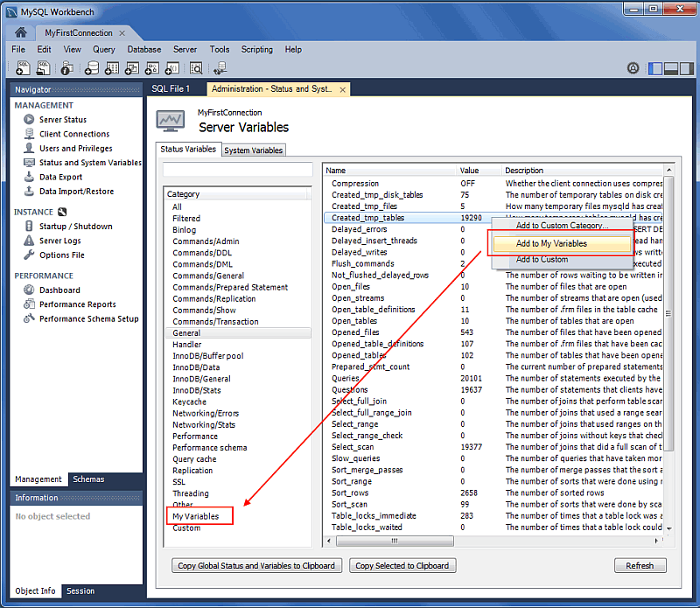Toggle the right sidebar panel visibility
Viewport: 700px width, 608px height.
[686, 68]
